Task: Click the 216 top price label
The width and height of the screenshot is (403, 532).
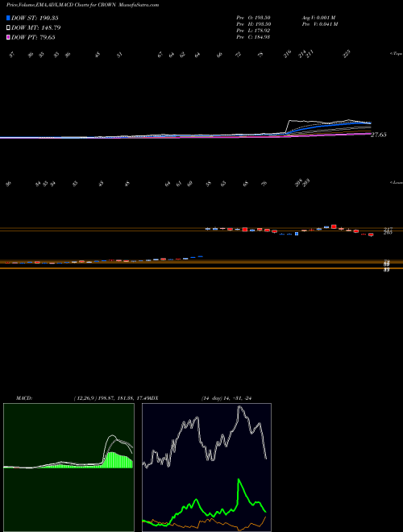Action: 288,54
